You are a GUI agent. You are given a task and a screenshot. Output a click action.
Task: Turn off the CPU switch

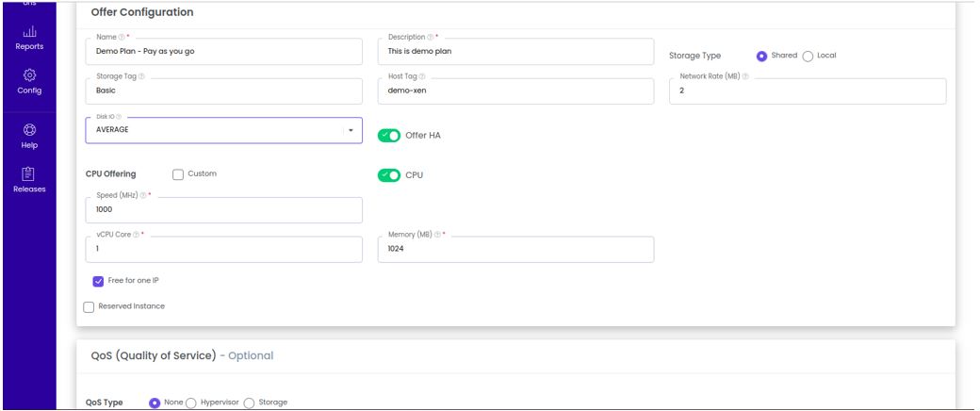389,175
